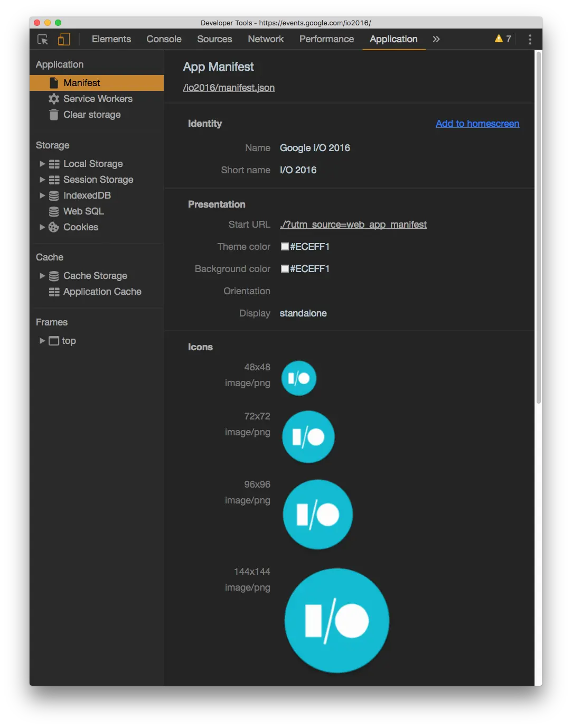Click the 'I/O 2016' short name value

pos(298,170)
